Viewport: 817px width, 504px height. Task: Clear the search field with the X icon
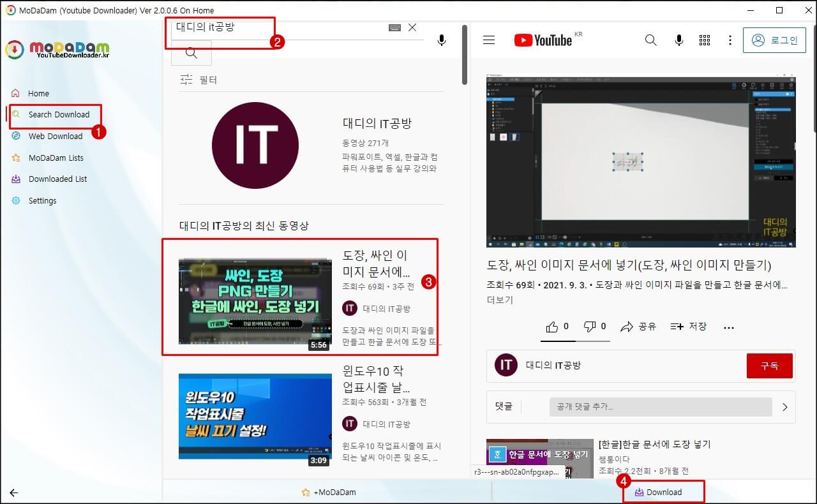(x=412, y=27)
